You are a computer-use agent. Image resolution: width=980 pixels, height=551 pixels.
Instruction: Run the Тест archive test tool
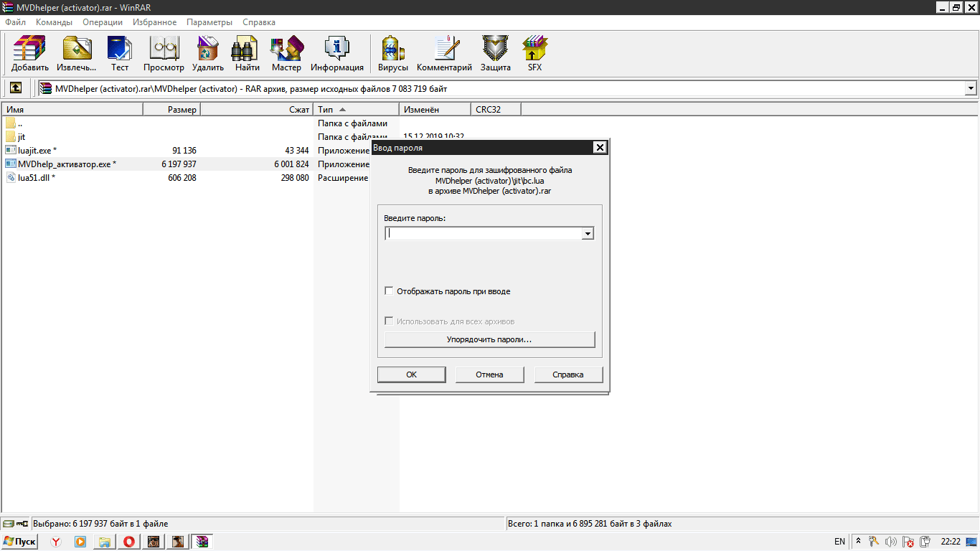(x=120, y=54)
